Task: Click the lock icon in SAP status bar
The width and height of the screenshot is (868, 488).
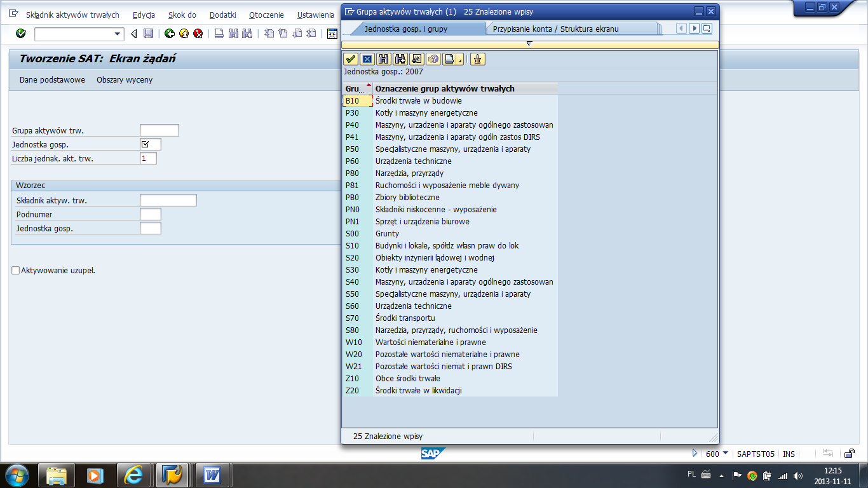Action: [849, 454]
